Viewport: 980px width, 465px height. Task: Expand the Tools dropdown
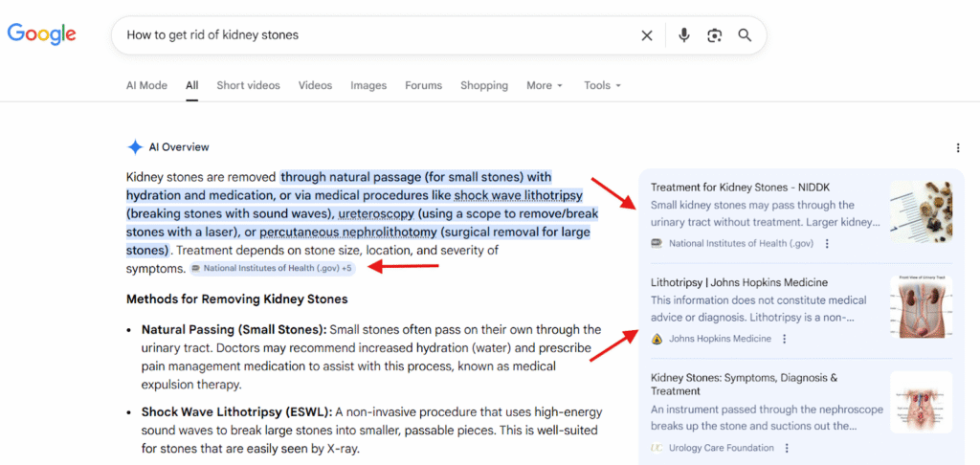[603, 85]
